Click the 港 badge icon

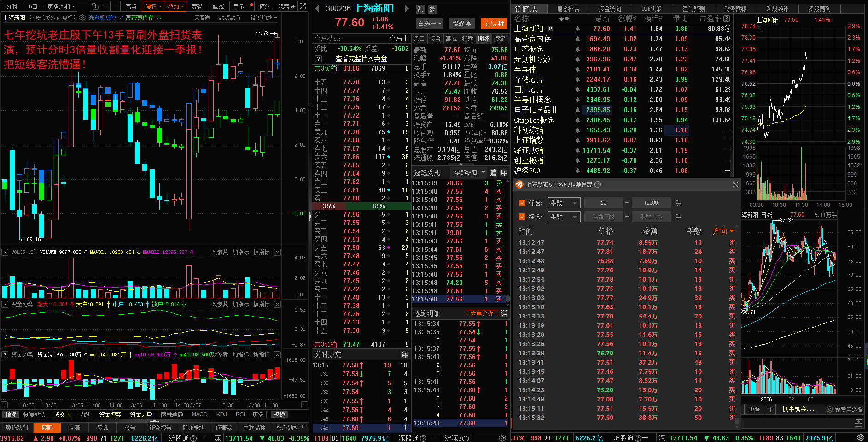point(432,9)
